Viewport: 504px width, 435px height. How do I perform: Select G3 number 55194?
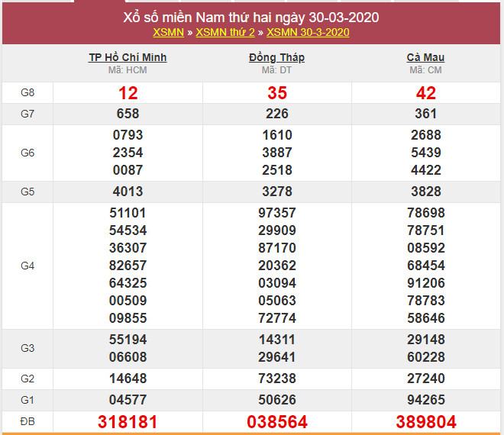(x=128, y=340)
